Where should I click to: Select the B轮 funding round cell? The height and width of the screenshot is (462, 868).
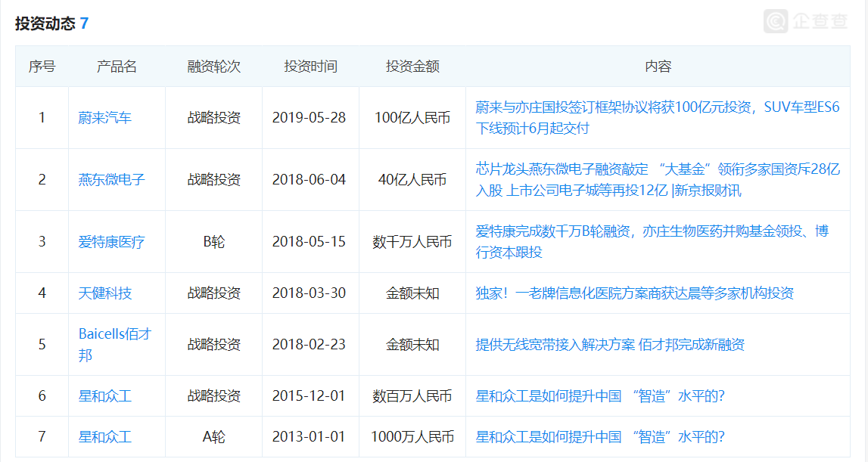click(x=213, y=242)
